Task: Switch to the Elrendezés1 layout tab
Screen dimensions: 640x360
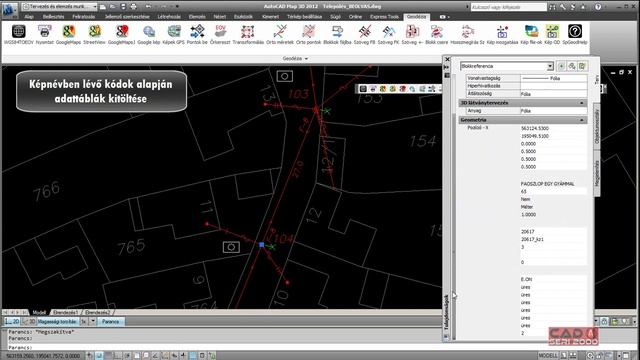Action: 65,313
